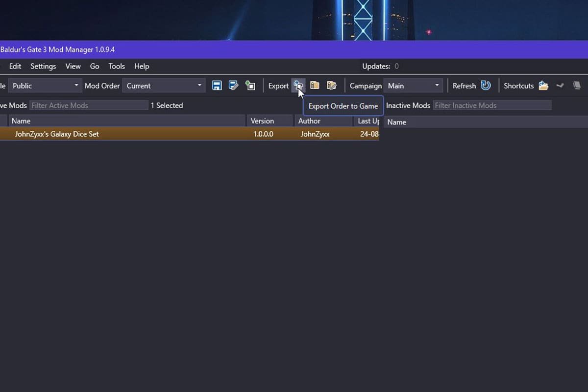The height and width of the screenshot is (392, 588).
Task: Click the Inactive Mods Name column header
Action: 486,122
